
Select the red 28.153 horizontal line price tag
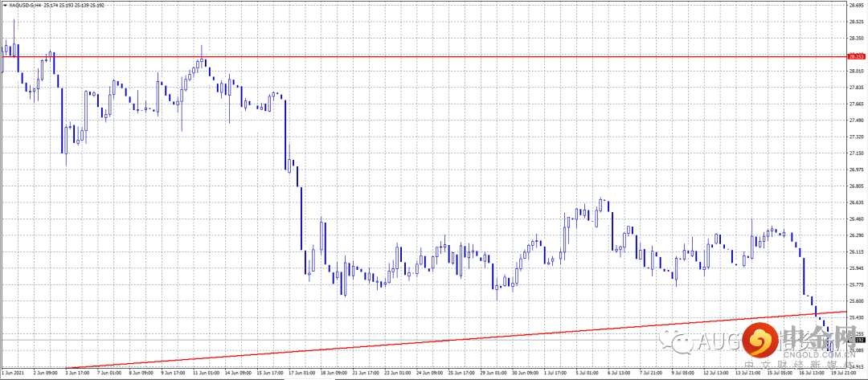point(857,56)
